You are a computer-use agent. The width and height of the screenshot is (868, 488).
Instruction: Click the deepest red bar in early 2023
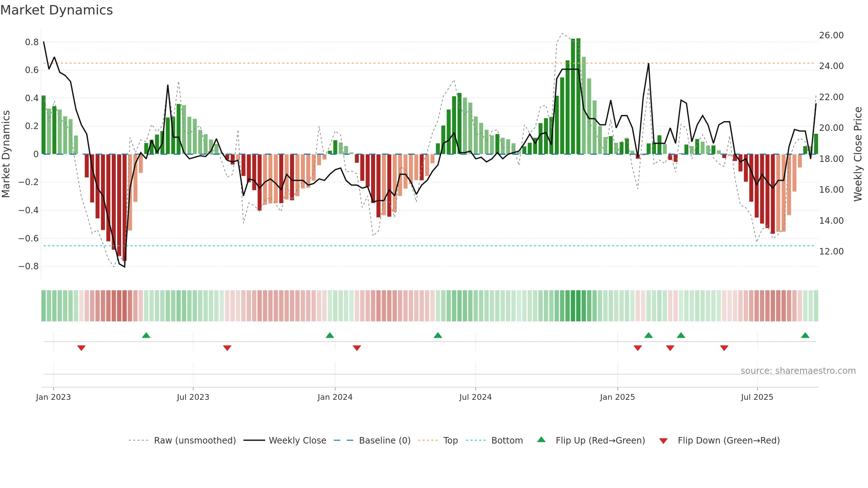coord(125,207)
